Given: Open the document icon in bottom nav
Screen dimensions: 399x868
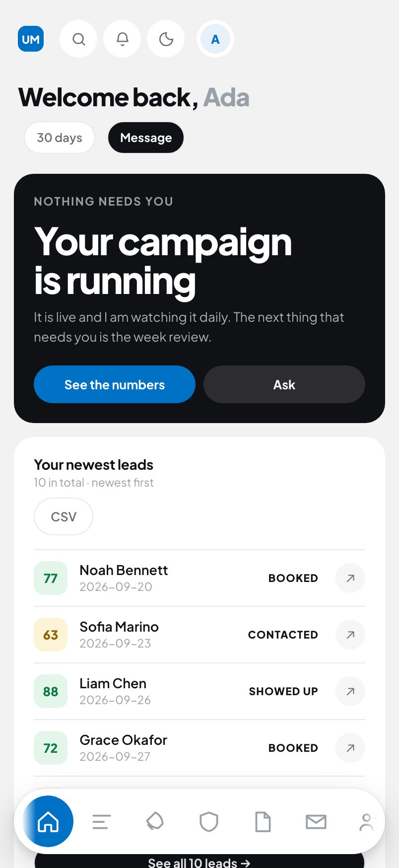Looking at the screenshot, I should point(263,822).
